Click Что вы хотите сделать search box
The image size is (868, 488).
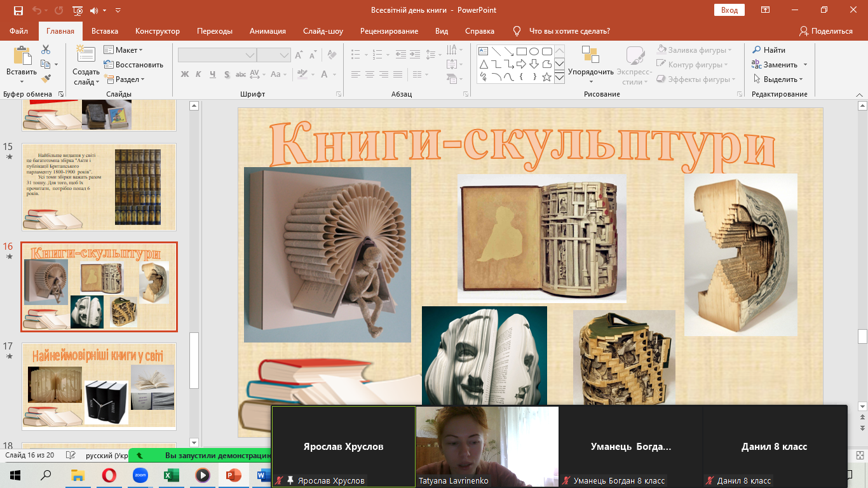click(x=569, y=30)
